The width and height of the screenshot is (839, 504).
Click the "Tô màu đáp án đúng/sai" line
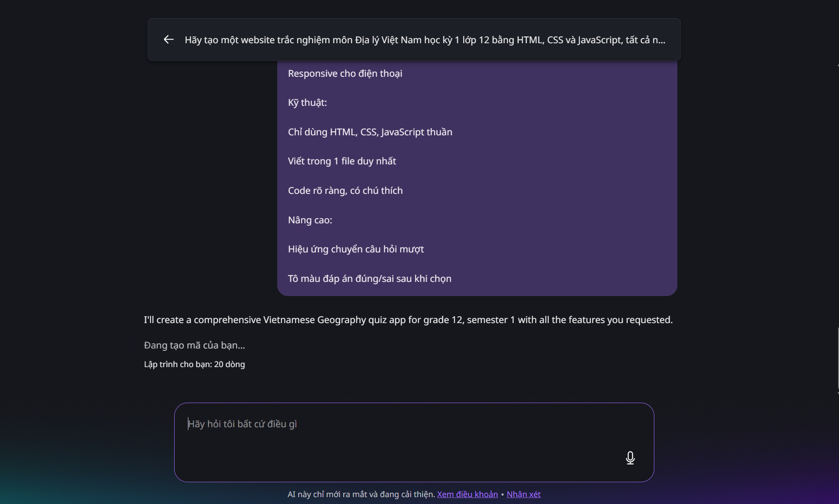[x=369, y=279]
